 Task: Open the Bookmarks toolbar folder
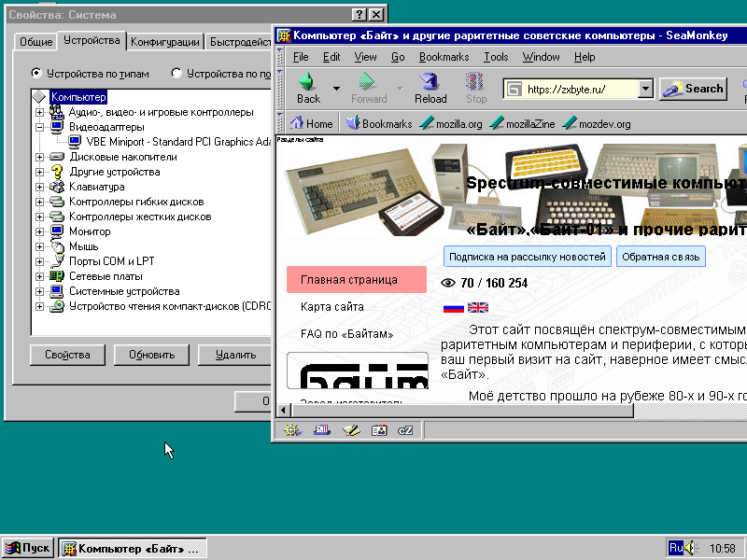click(x=379, y=124)
